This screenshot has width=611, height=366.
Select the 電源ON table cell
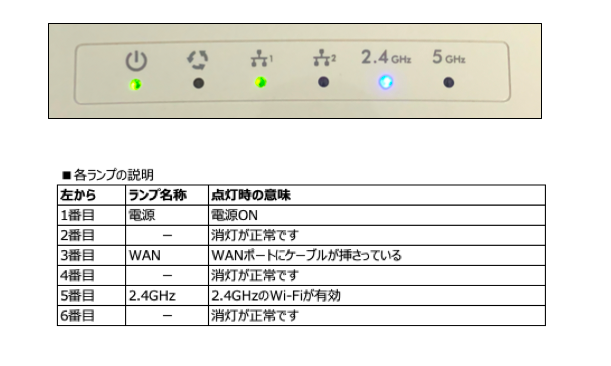[377, 215]
